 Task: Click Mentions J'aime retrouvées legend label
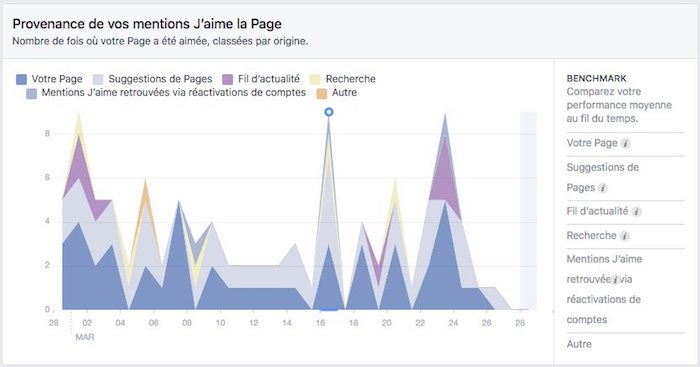click(x=174, y=93)
